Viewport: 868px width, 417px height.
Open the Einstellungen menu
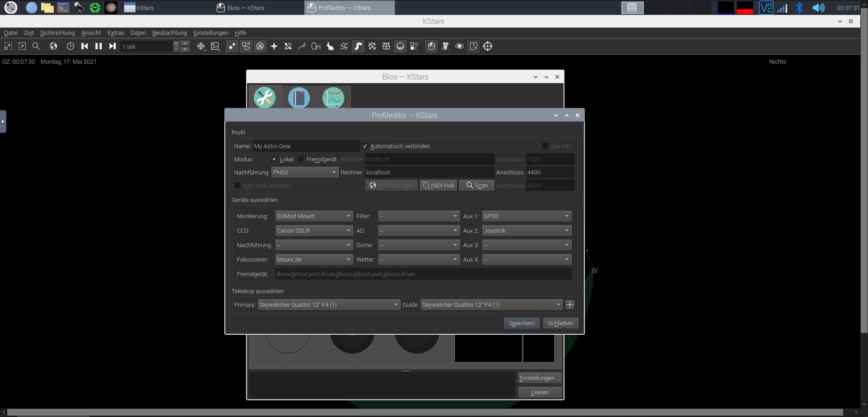click(211, 33)
